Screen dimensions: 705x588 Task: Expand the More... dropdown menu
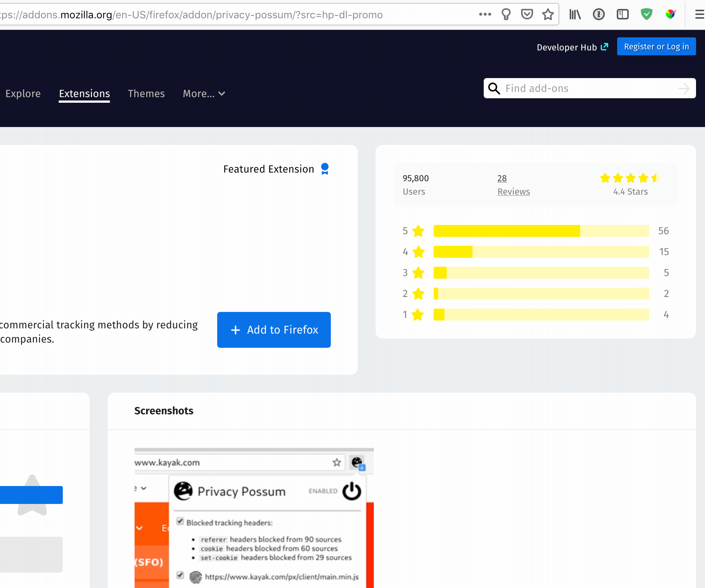click(x=204, y=94)
